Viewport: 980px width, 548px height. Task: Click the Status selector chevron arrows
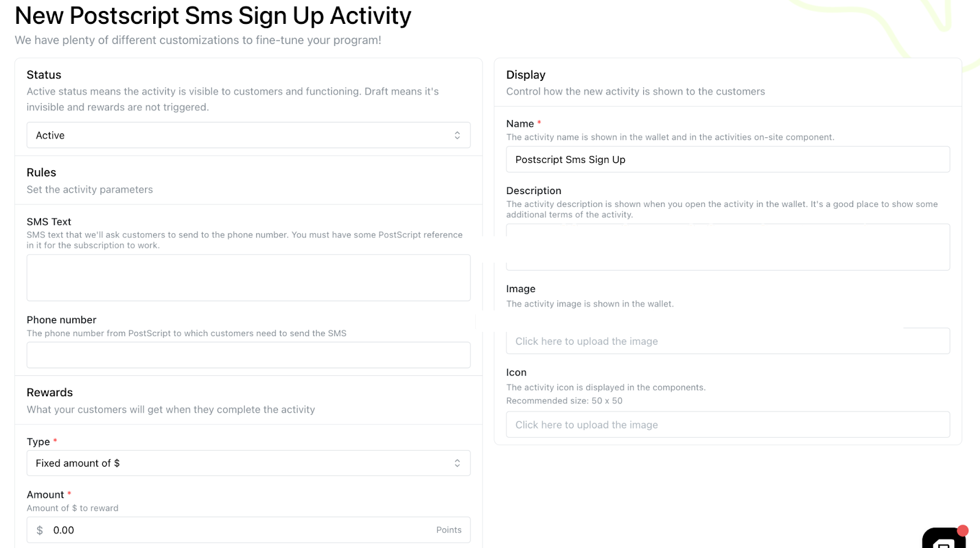[457, 135]
